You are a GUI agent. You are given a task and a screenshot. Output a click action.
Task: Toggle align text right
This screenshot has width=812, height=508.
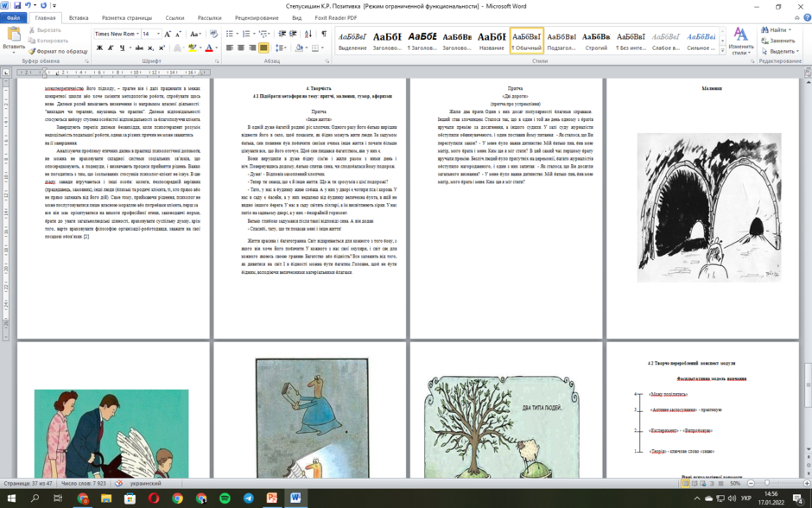(x=252, y=48)
